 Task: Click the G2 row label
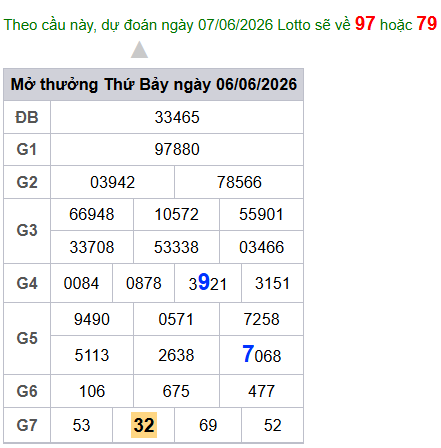click(x=27, y=182)
